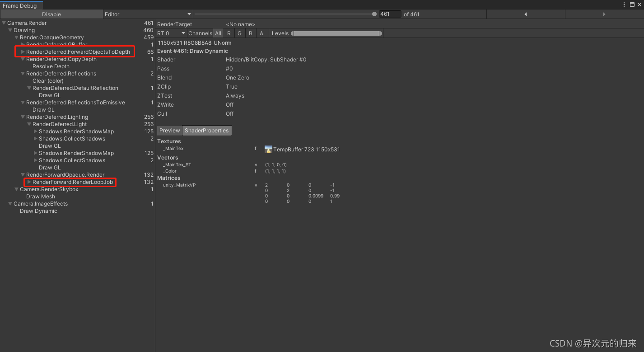The width and height of the screenshot is (644, 352).
Task: Toggle the green channel display
Action: pos(240,33)
